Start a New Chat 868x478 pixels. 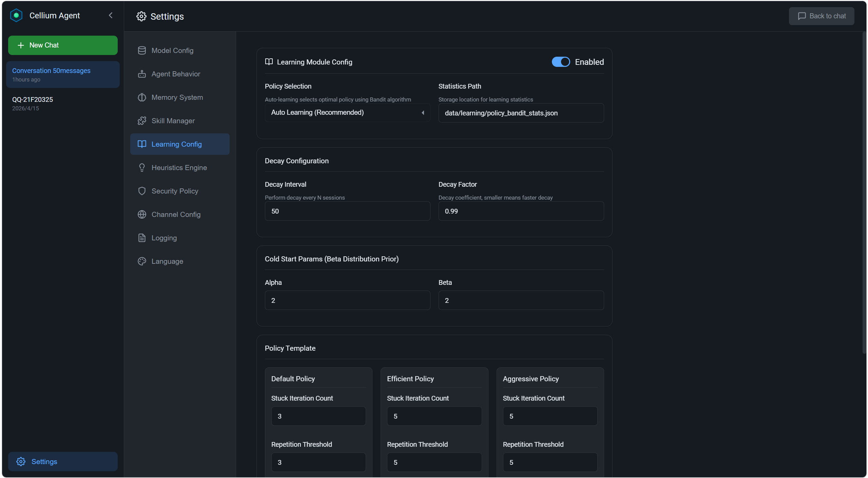point(63,45)
